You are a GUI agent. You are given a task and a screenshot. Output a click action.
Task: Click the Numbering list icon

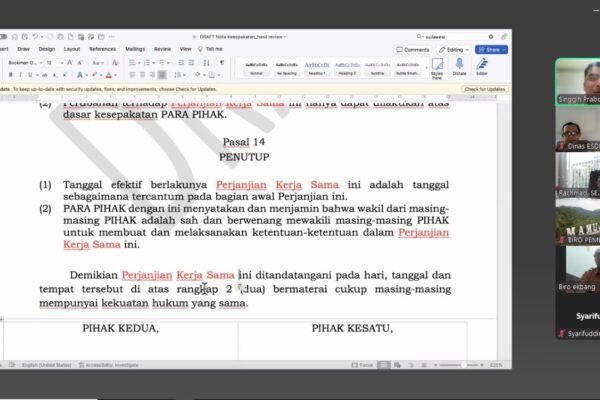pos(147,62)
